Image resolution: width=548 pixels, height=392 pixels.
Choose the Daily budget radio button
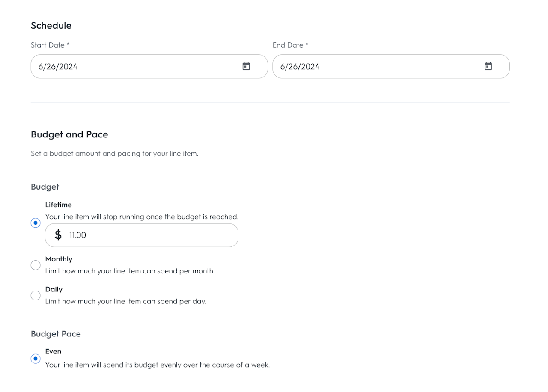click(36, 296)
